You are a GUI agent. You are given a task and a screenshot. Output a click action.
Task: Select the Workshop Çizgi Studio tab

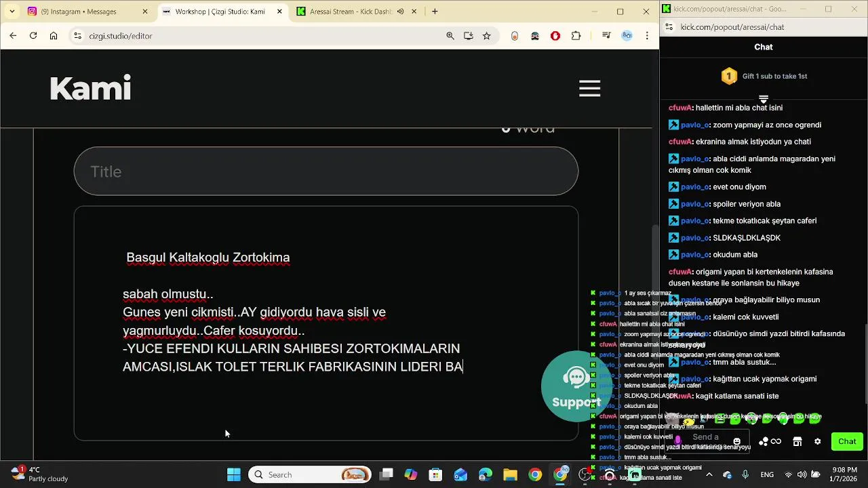[221, 12]
